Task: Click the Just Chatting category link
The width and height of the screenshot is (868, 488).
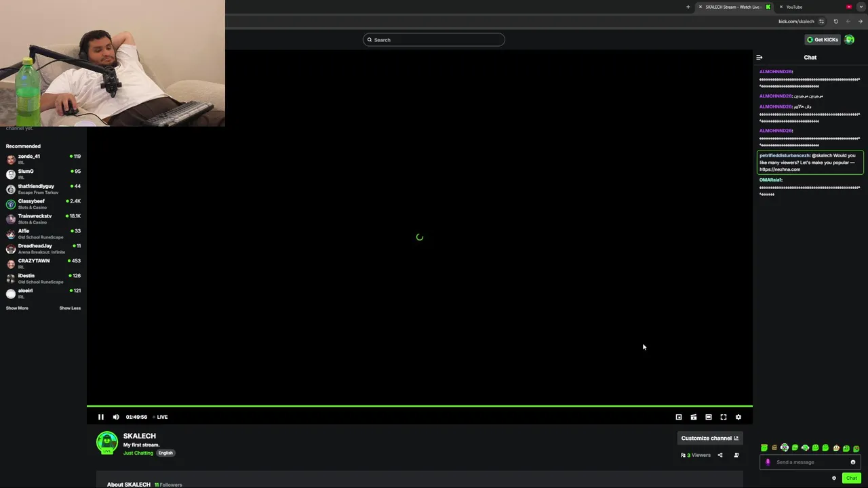Action: (138, 453)
